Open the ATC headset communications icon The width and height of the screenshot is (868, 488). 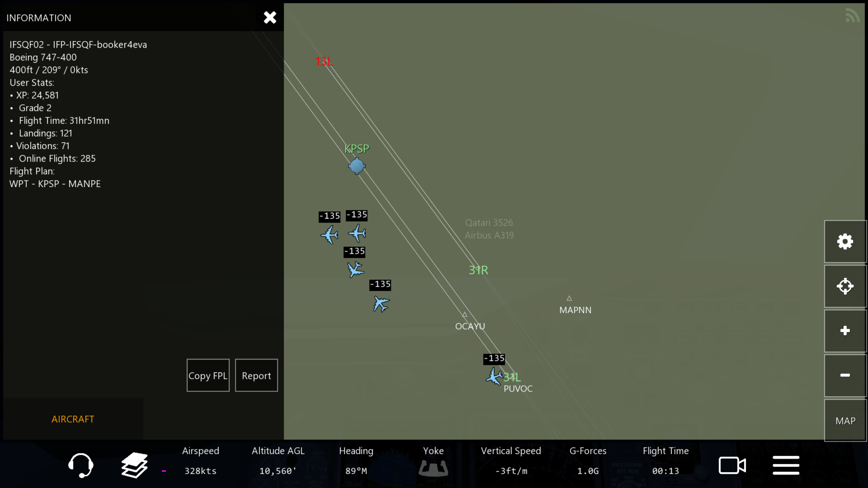pyautogui.click(x=81, y=465)
